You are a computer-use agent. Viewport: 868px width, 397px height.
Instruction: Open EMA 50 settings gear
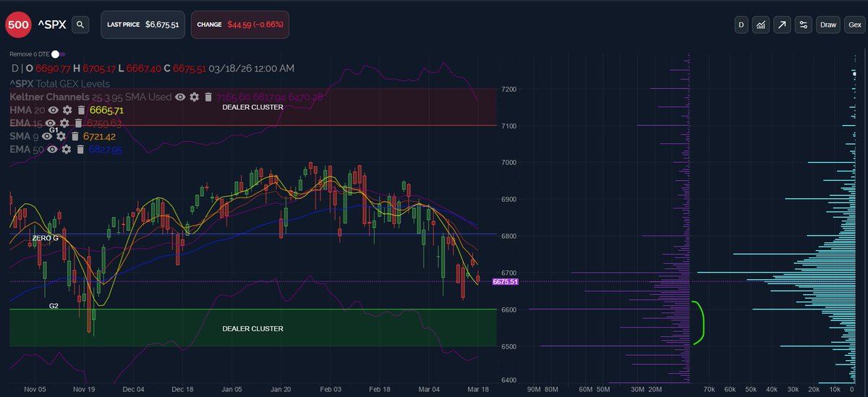click(67, 149)
